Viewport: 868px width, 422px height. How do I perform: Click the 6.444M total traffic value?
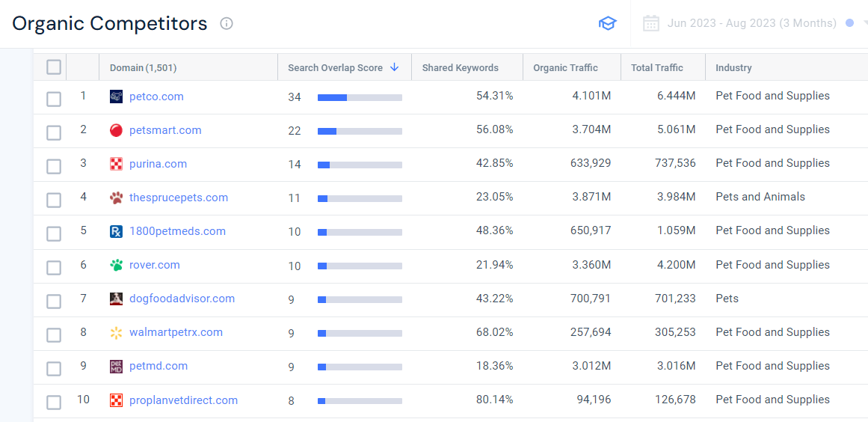677,96
